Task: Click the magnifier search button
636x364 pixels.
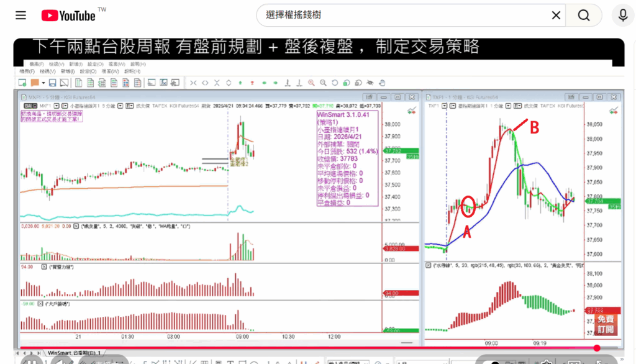Action: tap(583, 16)
